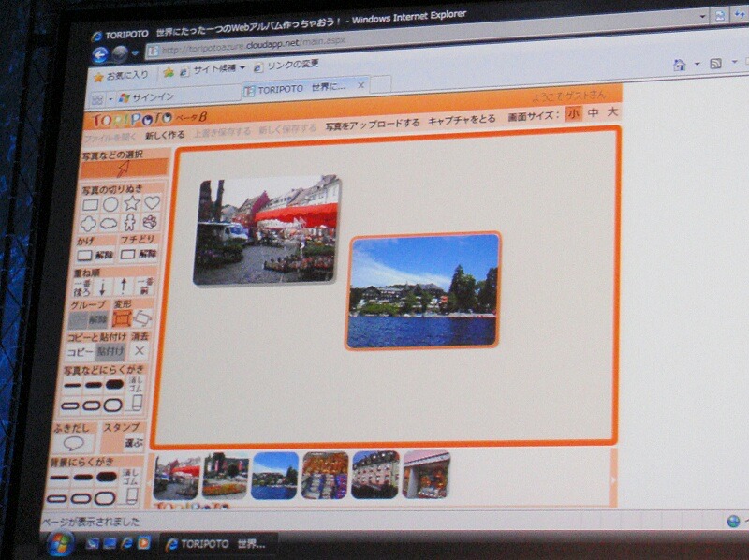Close the TORIPOTO browser tab
Viewport: 749px width, 560px height.
pyautogui.click(x=361, y=85)
